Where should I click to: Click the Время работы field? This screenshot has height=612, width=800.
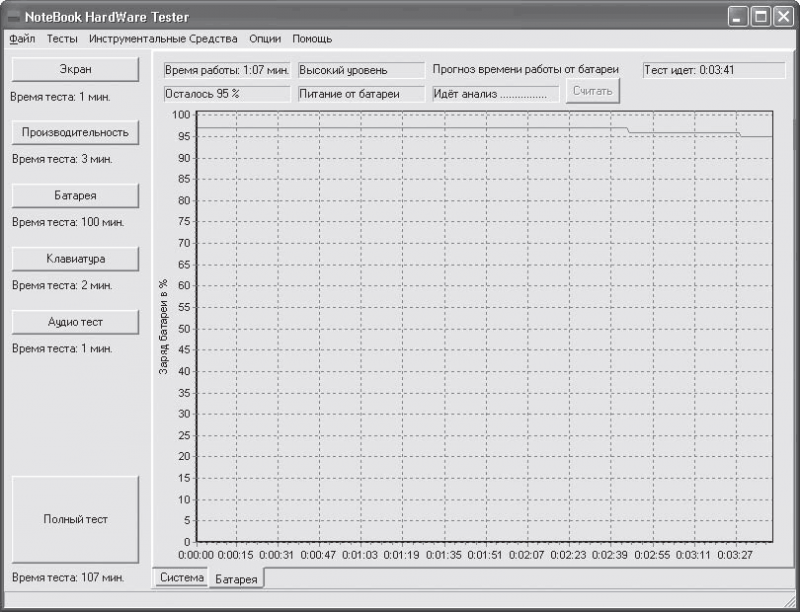pos(227,70)
